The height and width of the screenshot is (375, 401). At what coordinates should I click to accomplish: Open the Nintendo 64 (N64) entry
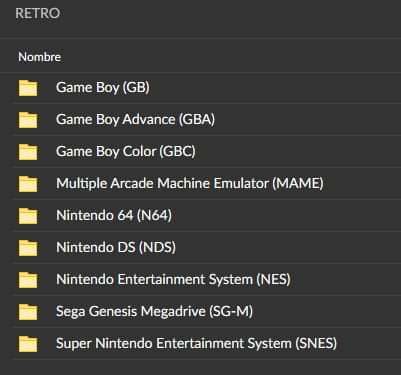coord(114,216)
